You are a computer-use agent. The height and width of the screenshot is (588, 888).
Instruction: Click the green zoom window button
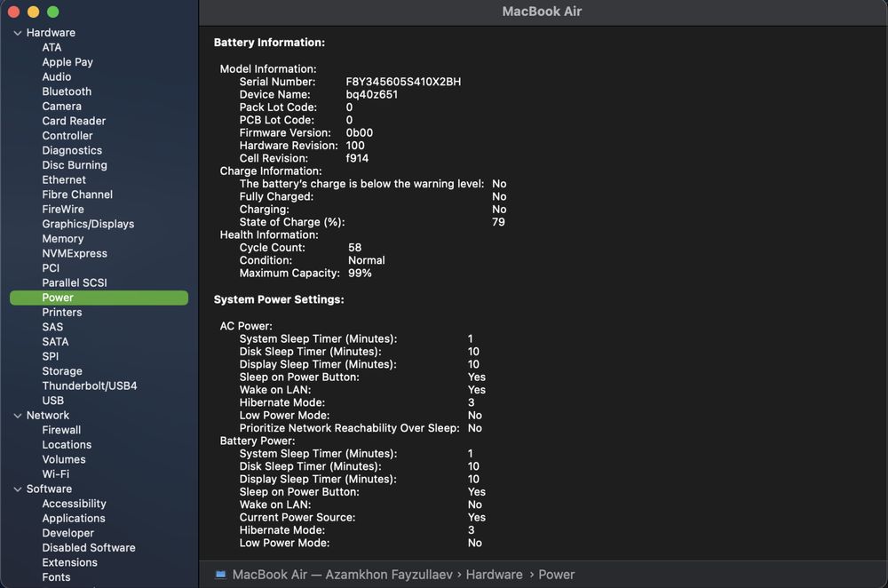pyautogui.click(x=52, y=12)
